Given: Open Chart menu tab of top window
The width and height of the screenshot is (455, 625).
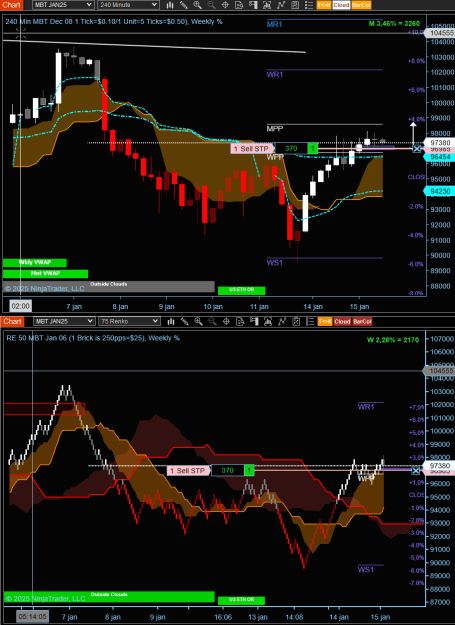Looking at the screenshot, I should [11, 5].
